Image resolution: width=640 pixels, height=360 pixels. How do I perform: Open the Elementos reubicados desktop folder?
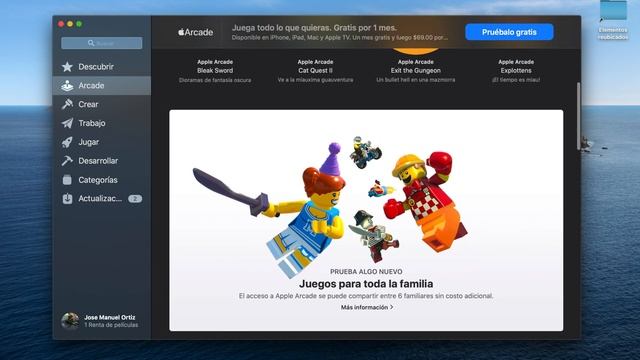[613, 20]
